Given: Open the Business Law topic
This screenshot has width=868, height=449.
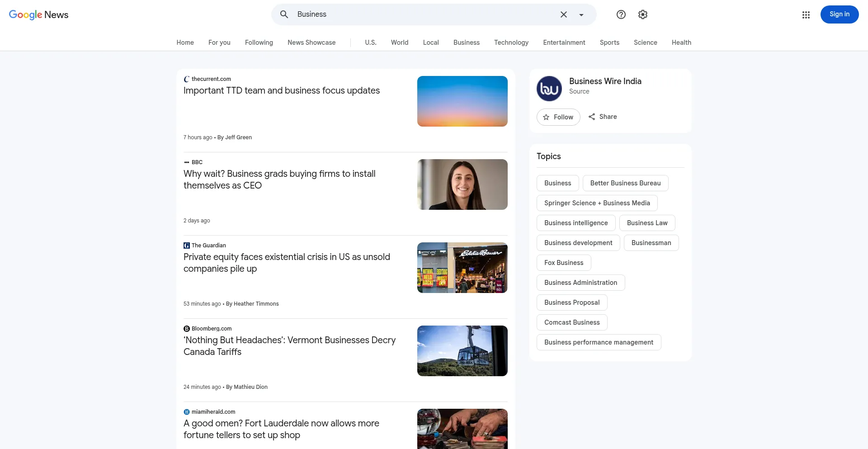Looking at the screenshot, I should pos(647,223).
